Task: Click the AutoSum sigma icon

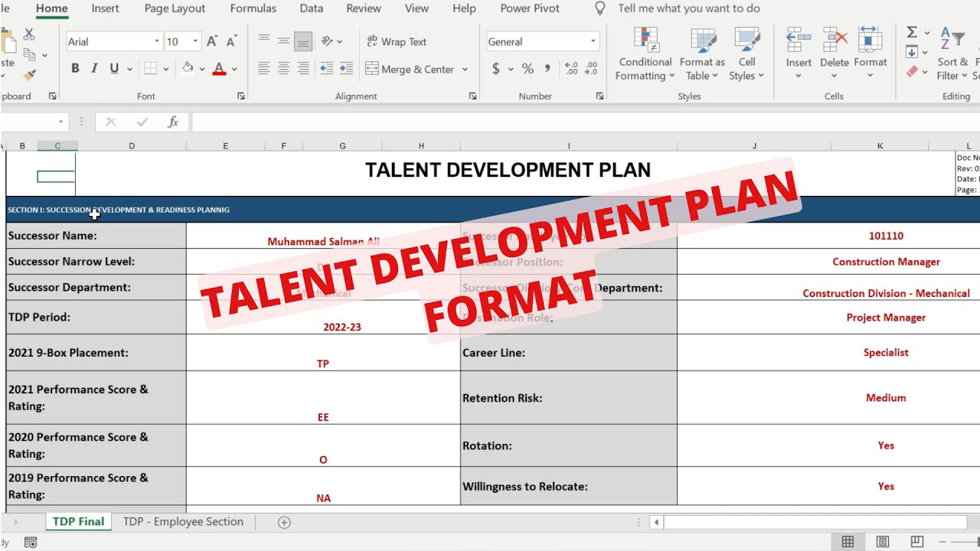Action: point(912,32)
